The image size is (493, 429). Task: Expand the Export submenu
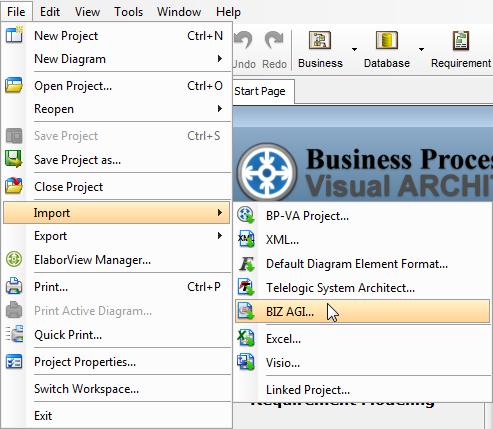coord(219,236)
